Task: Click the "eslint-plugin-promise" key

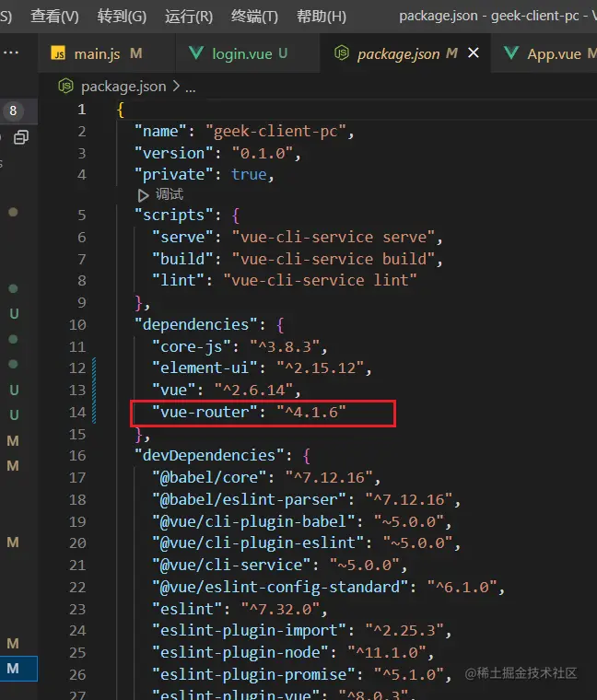Action: 253,674
